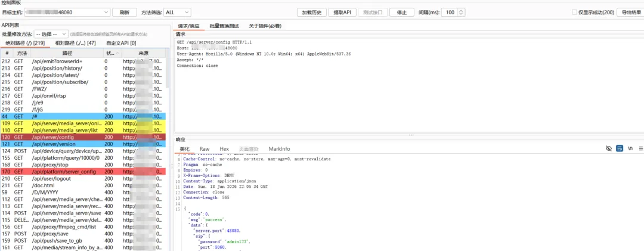Open the 方法筛选 ALL dropdown
Screen dimensions: 644x251
tap(177, 13)
